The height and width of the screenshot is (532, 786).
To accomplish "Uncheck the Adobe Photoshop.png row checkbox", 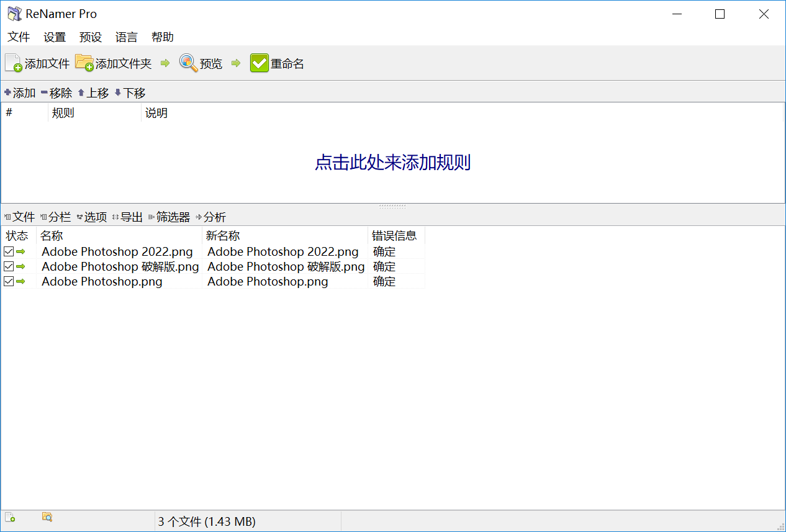I will [x=9, y=281].
